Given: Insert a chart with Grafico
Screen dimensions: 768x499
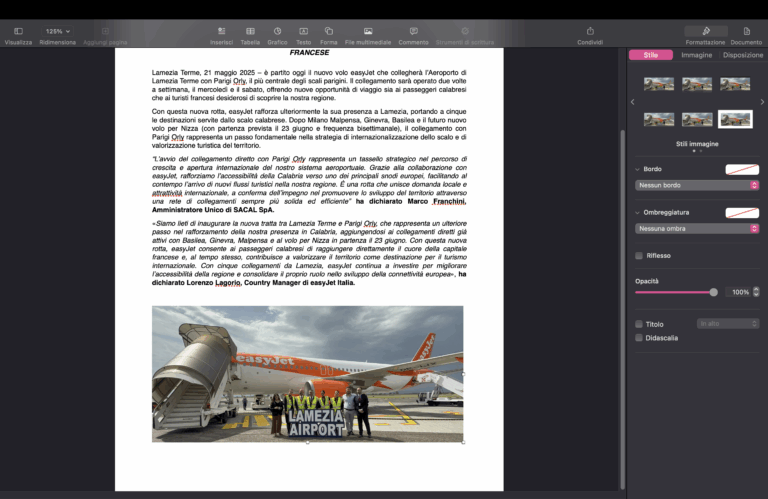Looking at the screenshot, I should [x=277, y=31].
